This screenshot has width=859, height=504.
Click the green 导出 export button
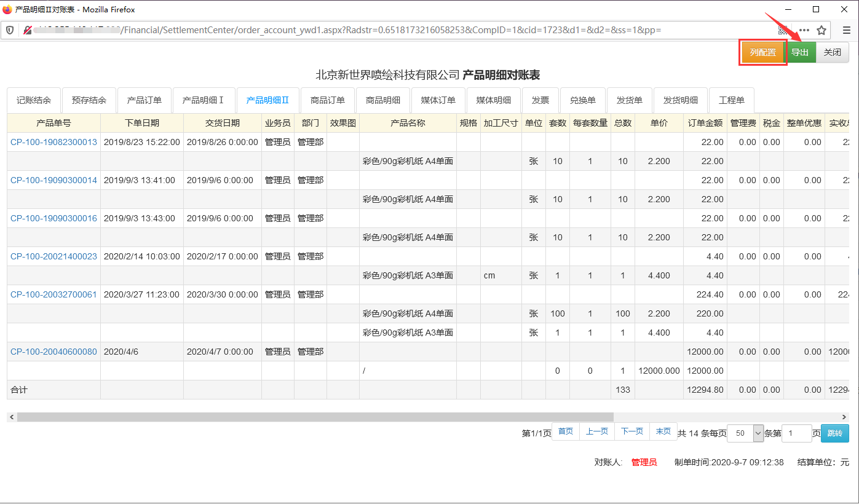click(800, 52)
